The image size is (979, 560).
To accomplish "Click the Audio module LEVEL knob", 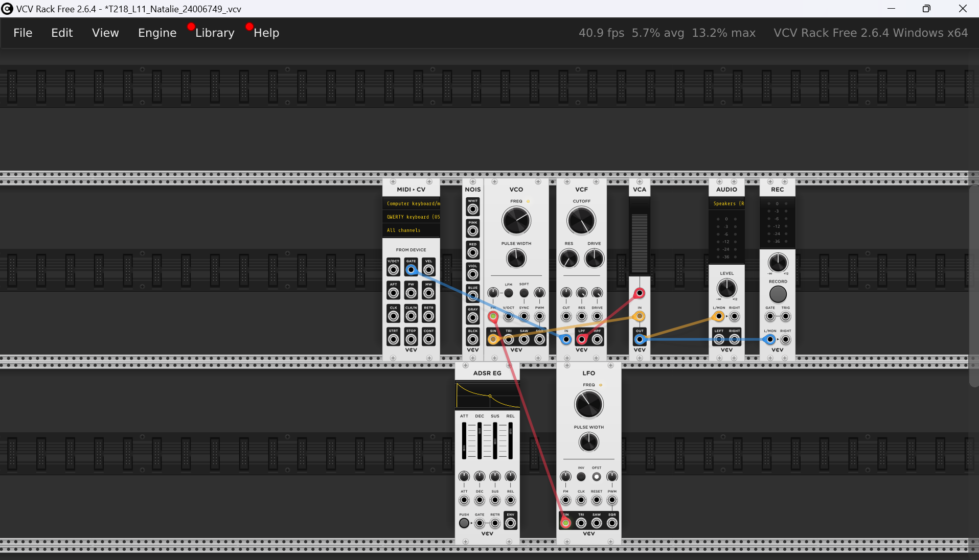I will 726,289.
